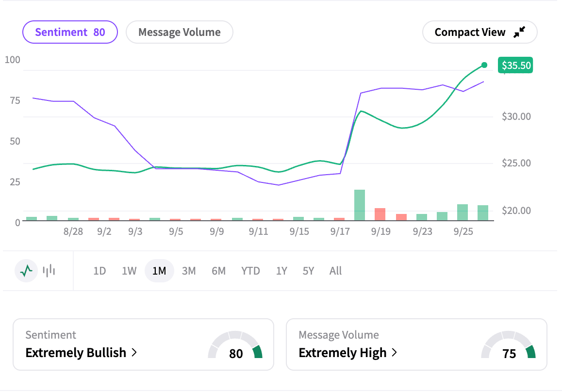Click the collapse arrows icon in Compact View

(519, 32)
